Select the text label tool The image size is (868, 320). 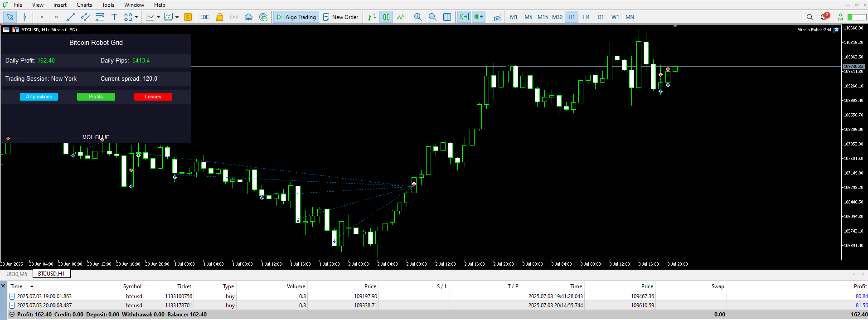click(x=114, y=17)
